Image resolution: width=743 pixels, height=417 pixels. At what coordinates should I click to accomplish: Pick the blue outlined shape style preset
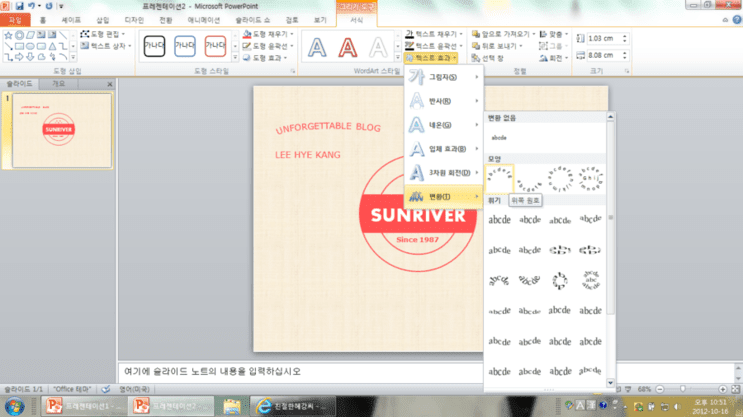click(x=184, y=46)
